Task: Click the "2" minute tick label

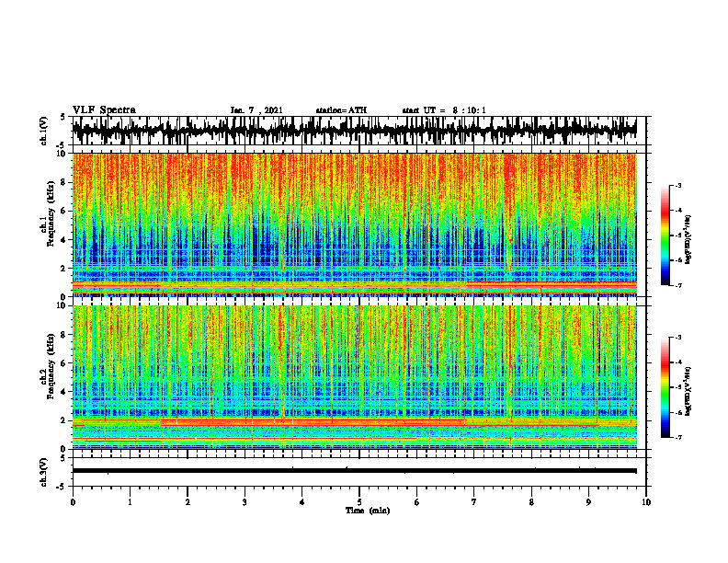Action: (188, 502)
